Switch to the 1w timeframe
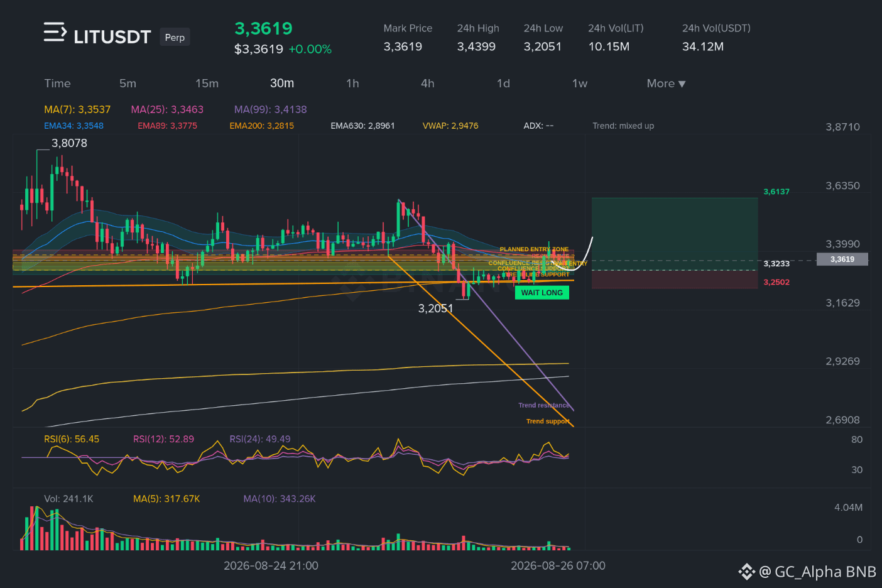The image size is (882, 588). (x=580, y=84)
